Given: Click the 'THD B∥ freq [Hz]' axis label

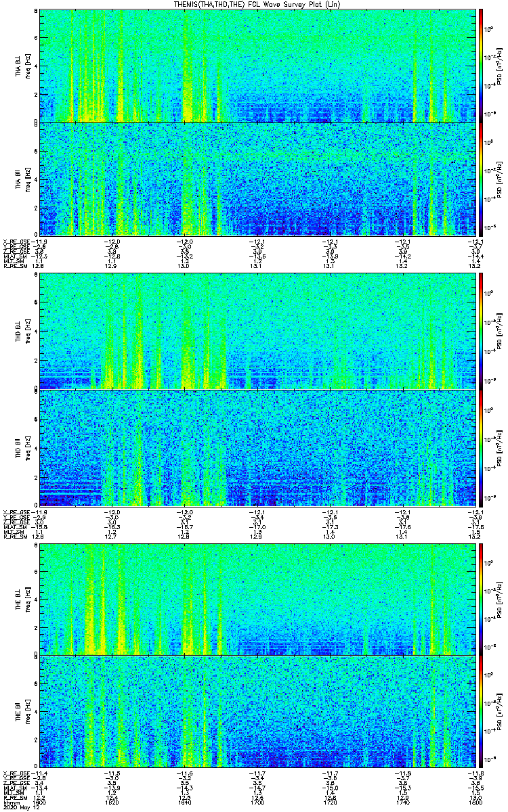Looking at the screenshot, I should [x=22, y=448].
